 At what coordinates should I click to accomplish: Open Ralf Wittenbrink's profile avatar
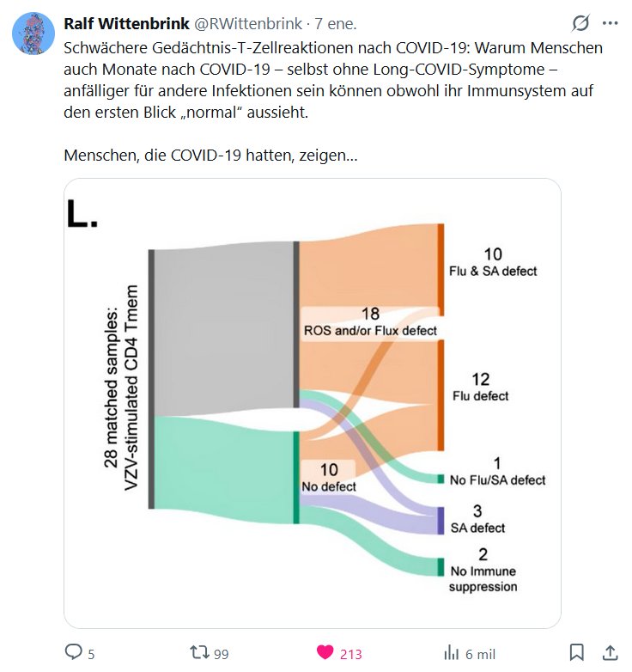pyautogui.click(x=33, y=34)
